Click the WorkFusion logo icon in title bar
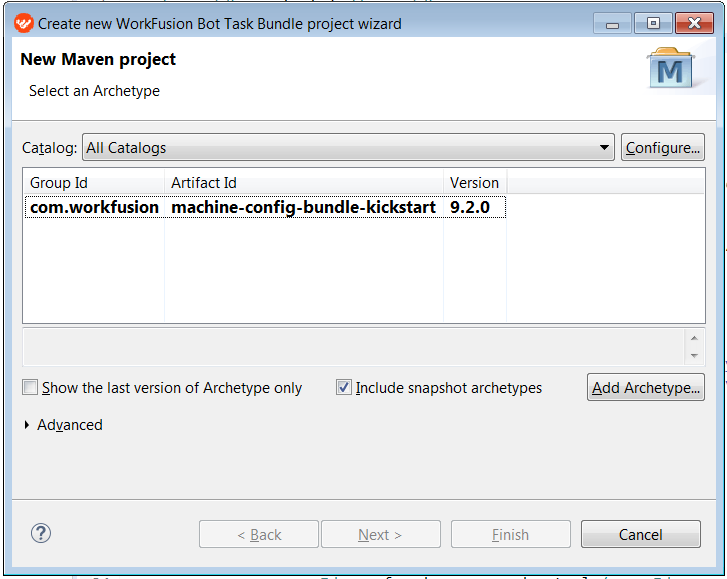Screen dimensions: 727x579 24,23
